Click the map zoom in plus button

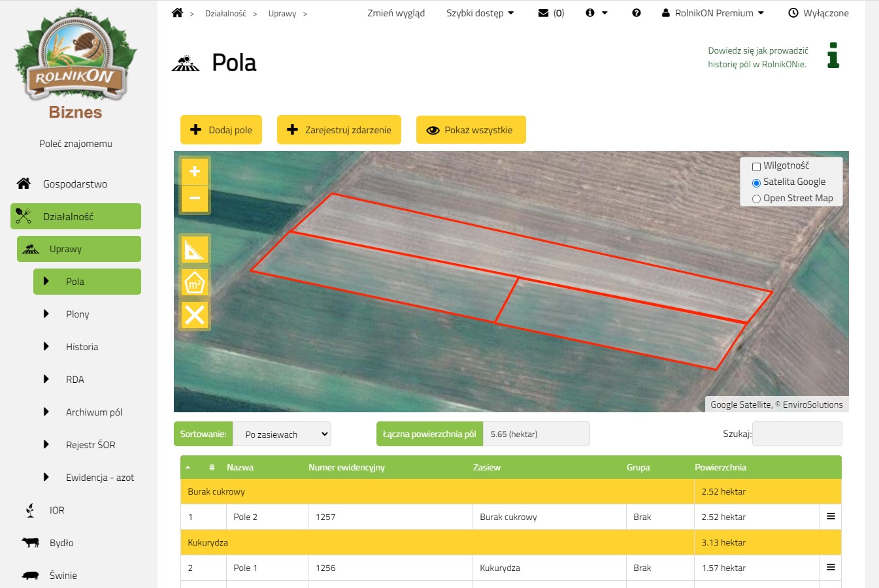pyautogui.click(x=195, y=172)
